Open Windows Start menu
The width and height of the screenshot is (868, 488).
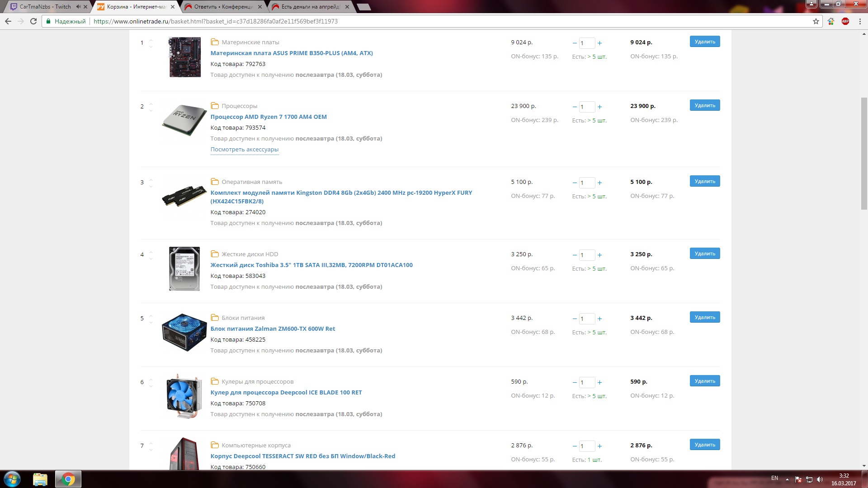[x=12, y=479]
